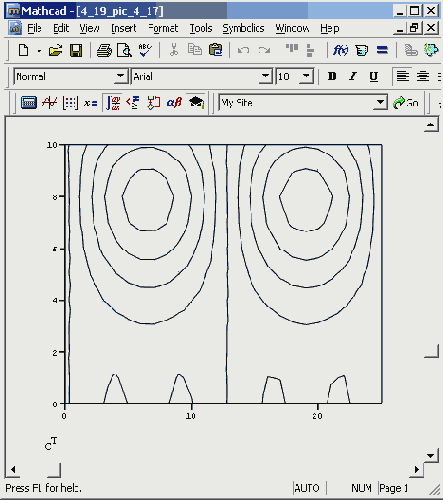Screen dimensions: 443x500
Task: Open the File menu
Action: (x=34, y=29)
